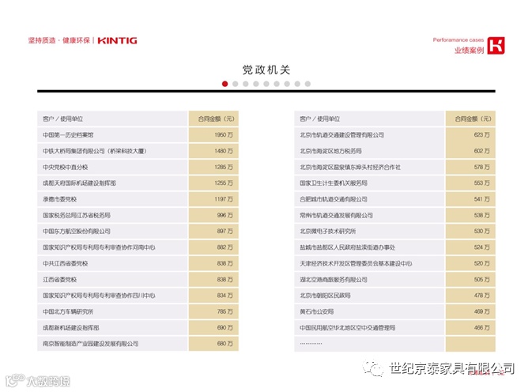Click the 党政机关 slide title
The height and width of the screenshot is (392, 532).
tap(266, 70)
